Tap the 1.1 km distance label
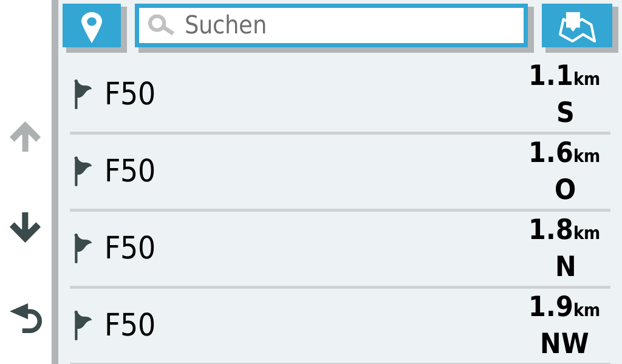 pyautogui.click(x=564, y=77)
